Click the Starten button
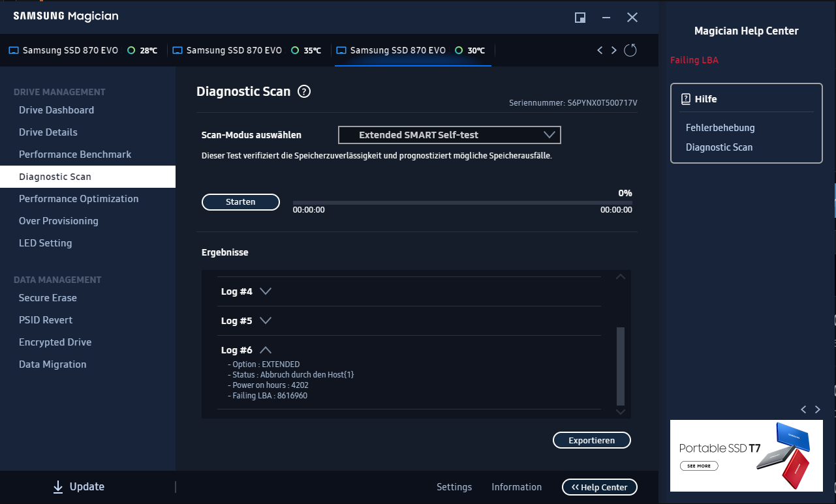This screenshot has height=504, width=836. [x=241, y=202]
